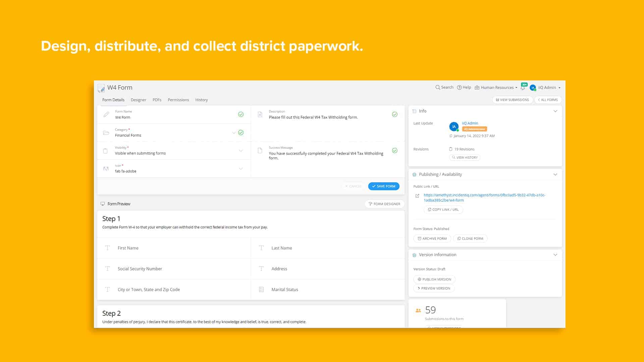Click the Marital Status field icon in Step 1

261,289
